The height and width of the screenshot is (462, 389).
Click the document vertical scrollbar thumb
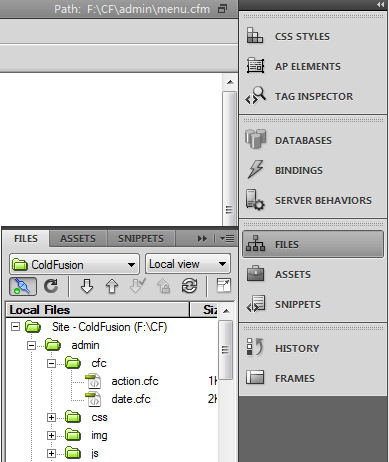click(x=229, y=159)
